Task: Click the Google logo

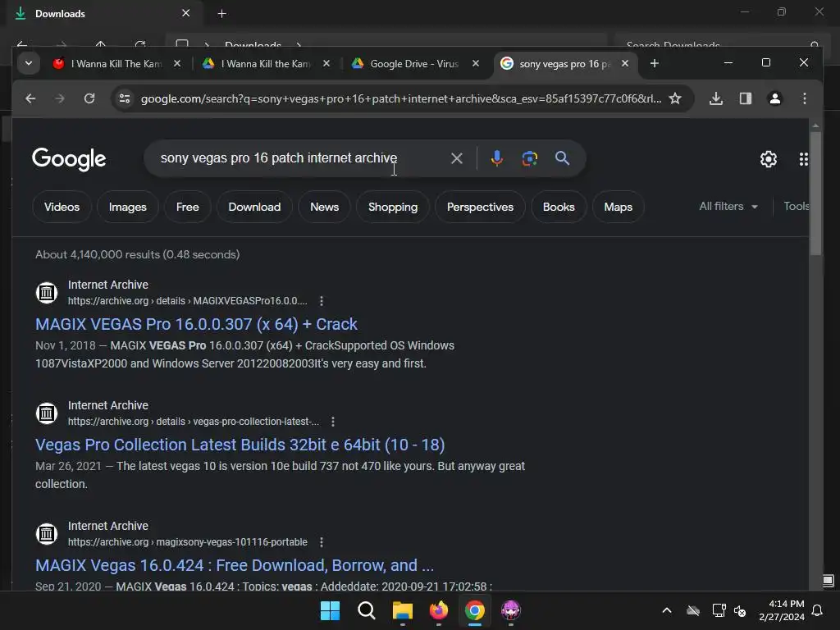Action: point(69,158)
